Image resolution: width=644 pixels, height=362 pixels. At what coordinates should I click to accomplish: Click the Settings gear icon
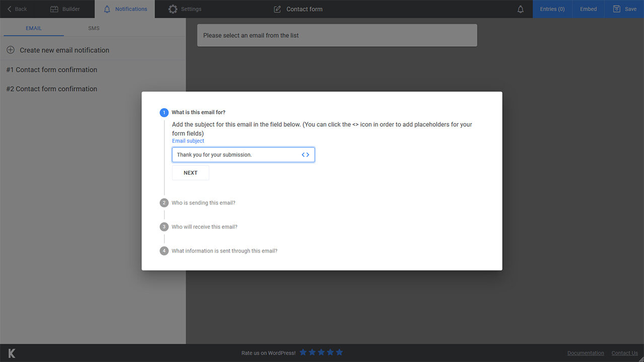173,9
